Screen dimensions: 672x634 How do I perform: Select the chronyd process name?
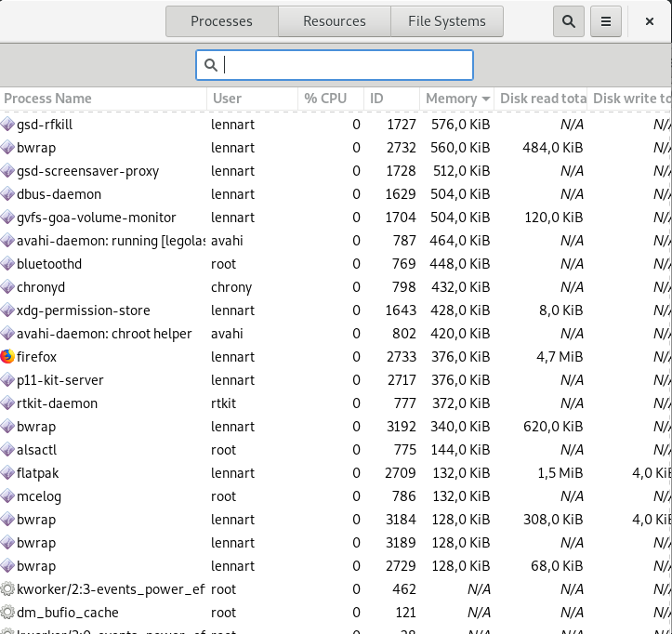pos(41,287)
